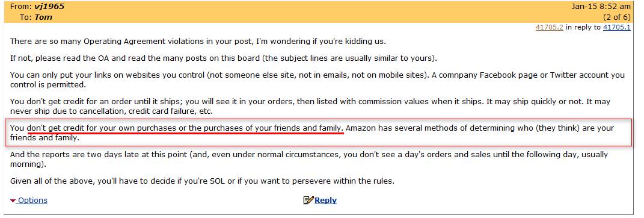The width and height of the screenshot is (644, 218).
Task: Select sender name vj1965
Action: 49,7
